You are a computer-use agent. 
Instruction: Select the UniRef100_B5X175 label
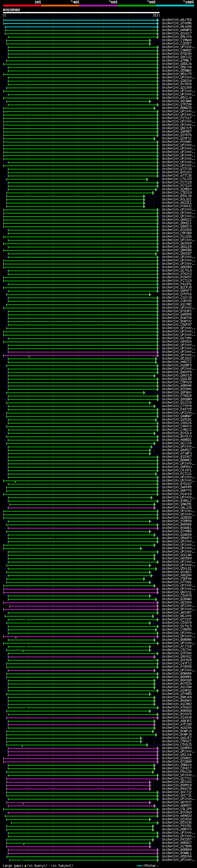coord(177,74)
